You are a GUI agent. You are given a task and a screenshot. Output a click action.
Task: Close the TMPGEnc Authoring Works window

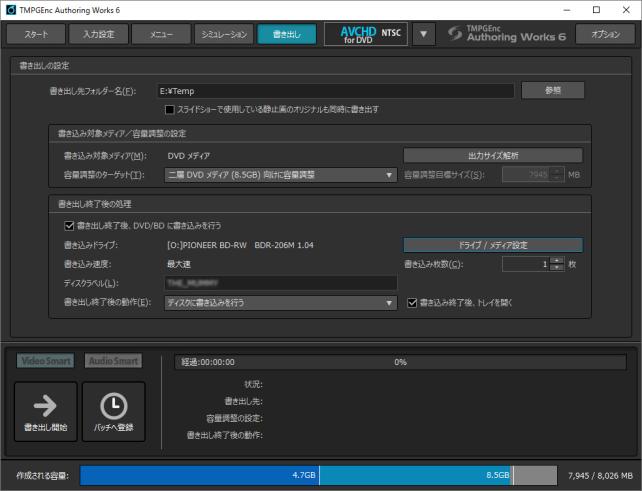(x=626, y=10)
